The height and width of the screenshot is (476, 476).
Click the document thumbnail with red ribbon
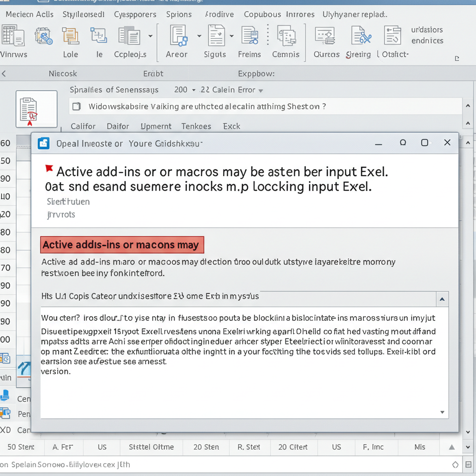[x=36, y=109]
